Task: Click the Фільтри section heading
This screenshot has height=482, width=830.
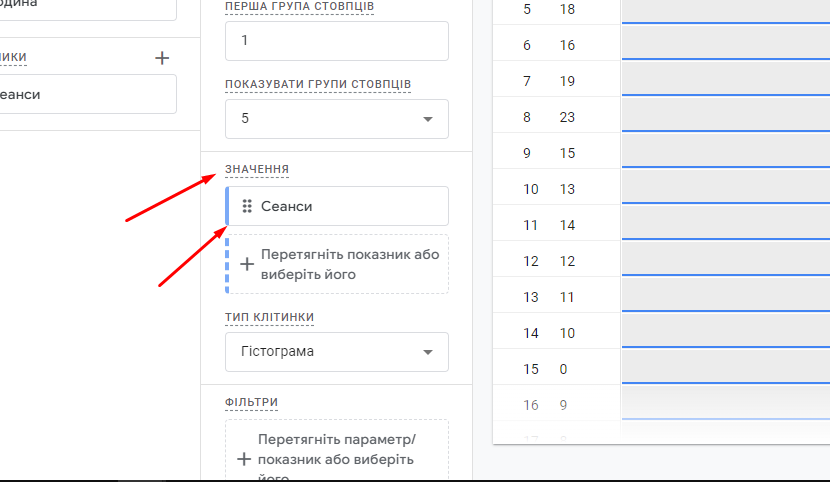Action: [x=251, y=402]
